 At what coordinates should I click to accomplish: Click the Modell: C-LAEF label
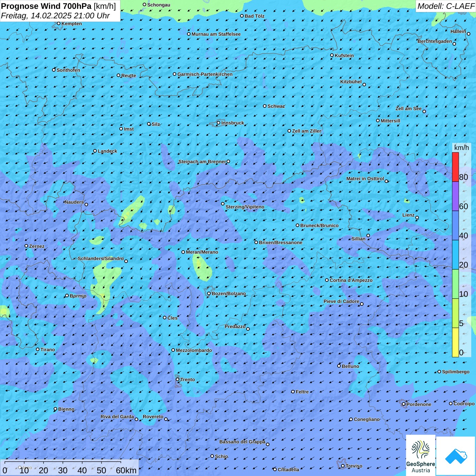[x=446, y=6]
